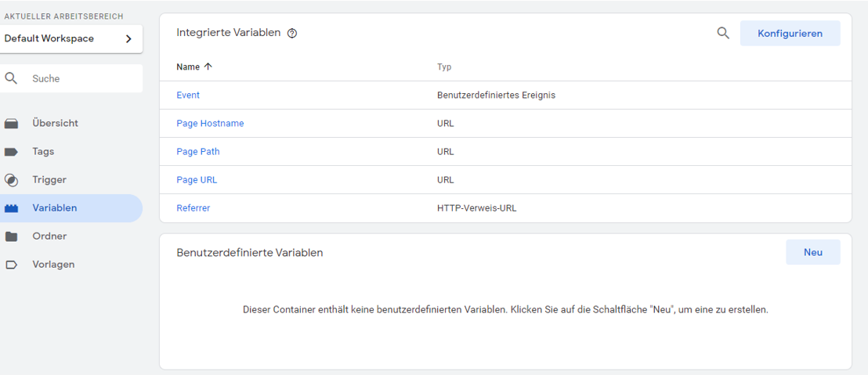Focus the Suche search field
Viewport: 868px width, 375px height.
[x=71, y=78]
